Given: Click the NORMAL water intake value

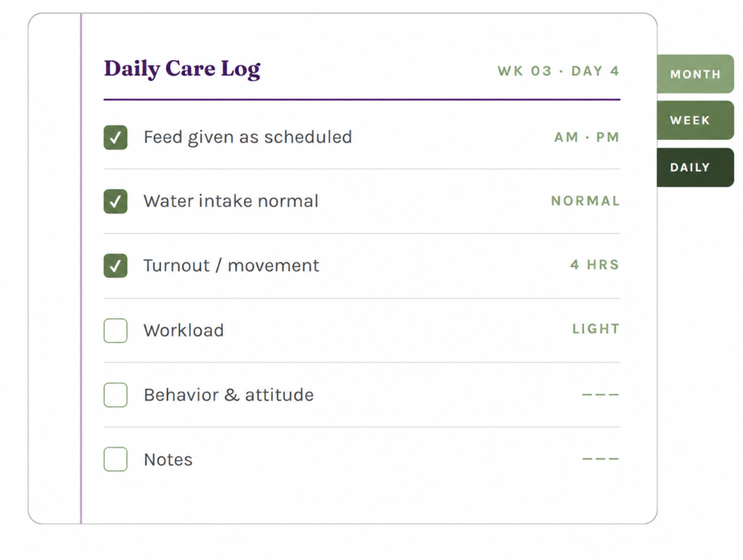Looking at the screenshot, I should click(x=586, y=201).
